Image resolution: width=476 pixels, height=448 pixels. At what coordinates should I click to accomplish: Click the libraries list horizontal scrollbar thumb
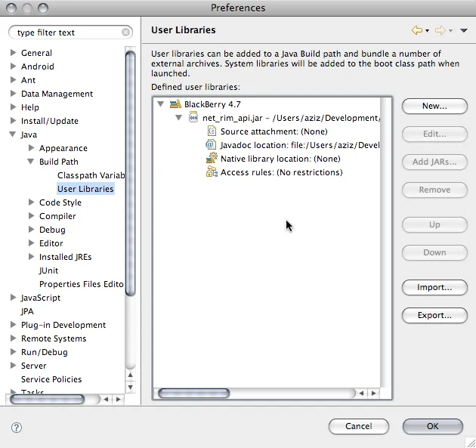coord(193,394)
